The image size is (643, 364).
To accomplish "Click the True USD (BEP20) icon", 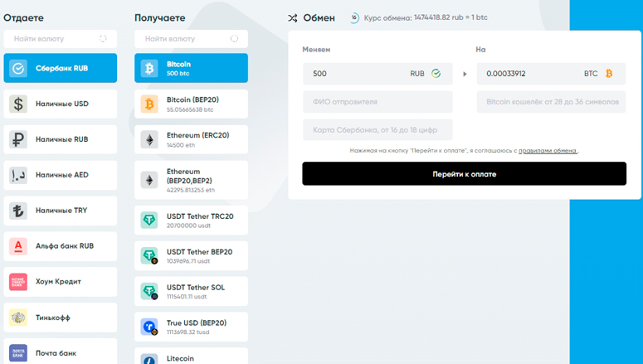I will point(149,327).
